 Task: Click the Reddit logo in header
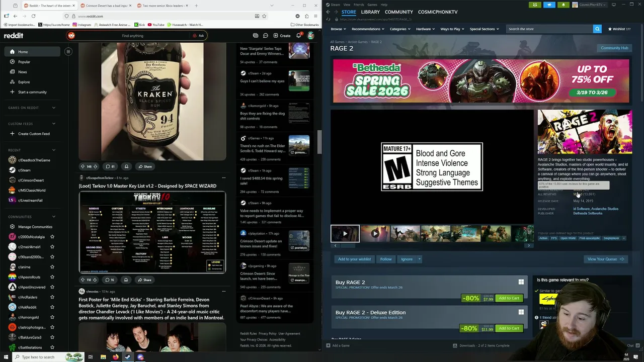coord(14,36)
